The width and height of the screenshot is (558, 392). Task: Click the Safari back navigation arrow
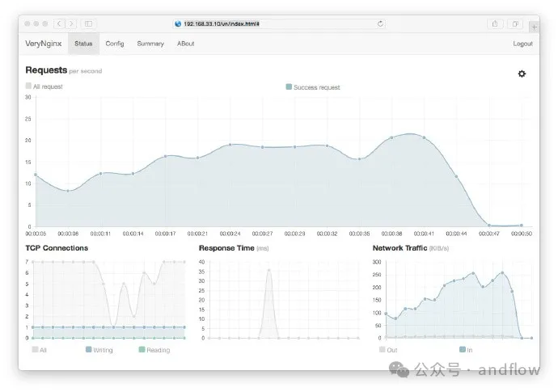60,23
